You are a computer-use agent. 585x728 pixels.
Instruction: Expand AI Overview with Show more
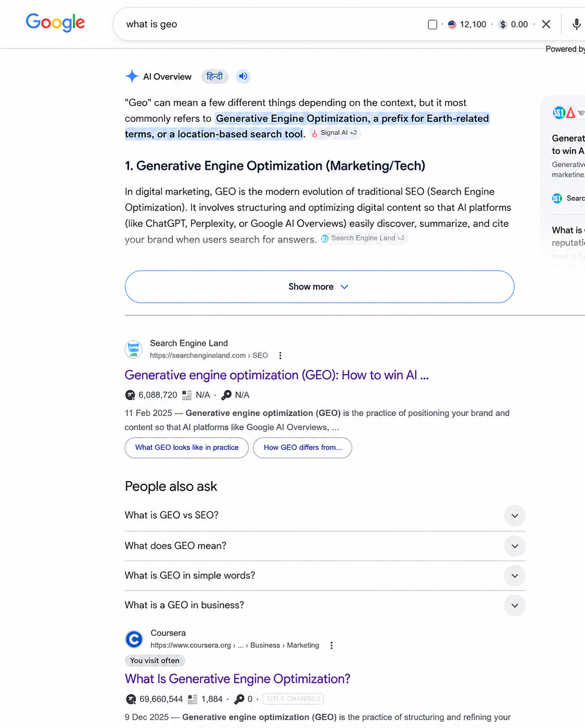click(320, 287)
